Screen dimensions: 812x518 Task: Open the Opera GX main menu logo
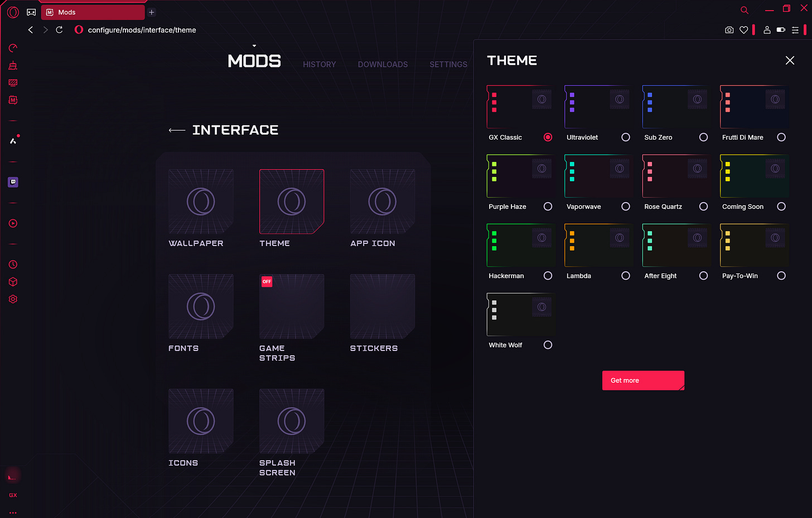[13, 12]
